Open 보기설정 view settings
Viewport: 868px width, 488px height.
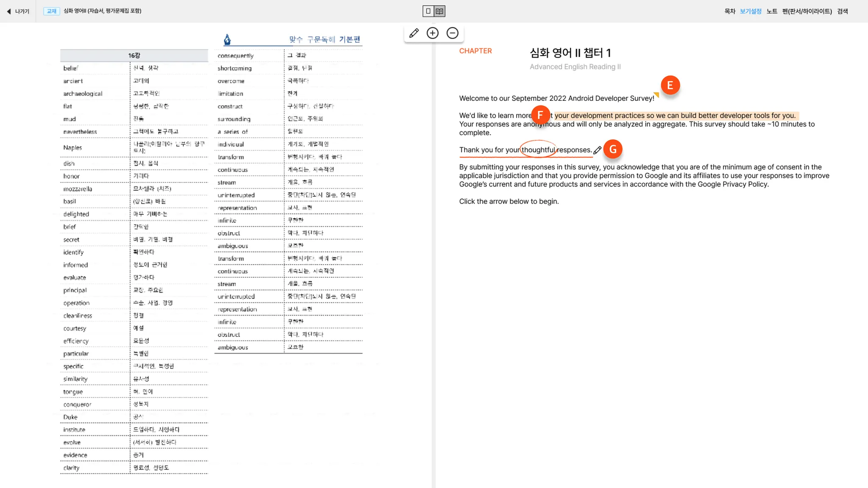(750, 11)
